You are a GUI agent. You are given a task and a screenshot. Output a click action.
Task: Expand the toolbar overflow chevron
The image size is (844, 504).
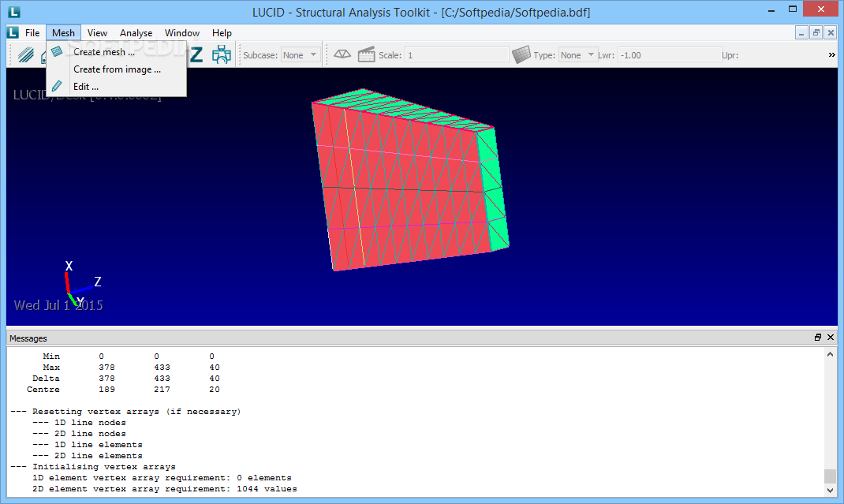[x=831, y=55]
